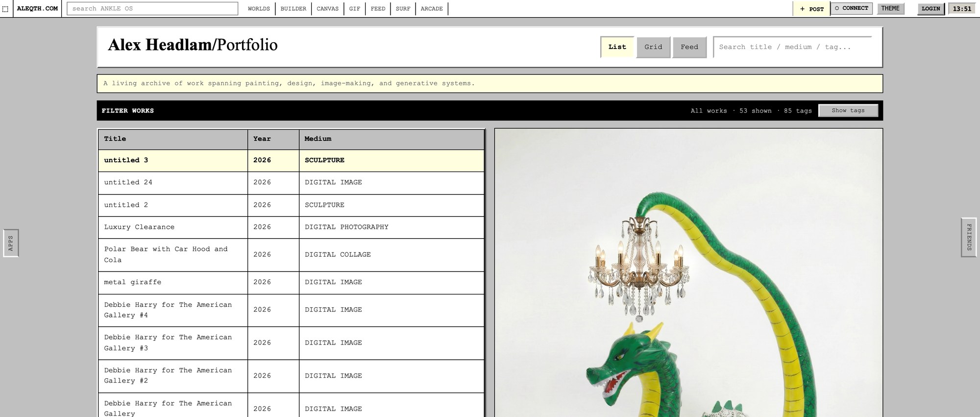The height and width of the screenshot is (417, 980).
Task: Select 'Polar Bear with Car Hood and Cola'
Action: coord(291,255)
